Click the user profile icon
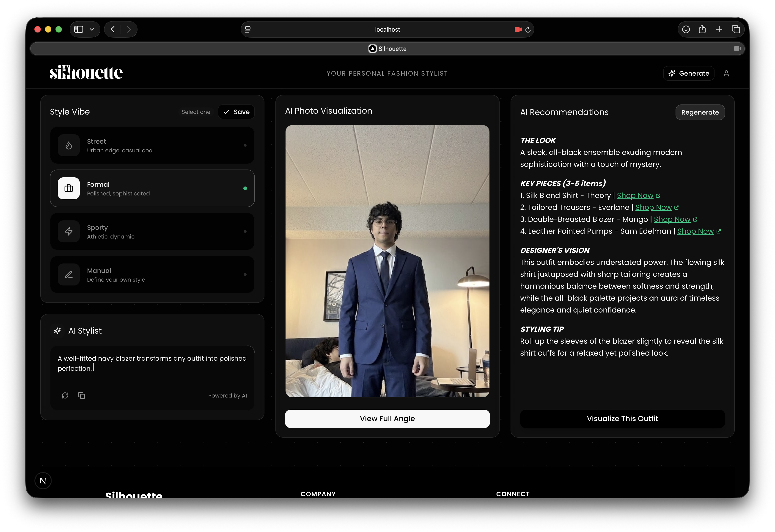 [726, 73]
